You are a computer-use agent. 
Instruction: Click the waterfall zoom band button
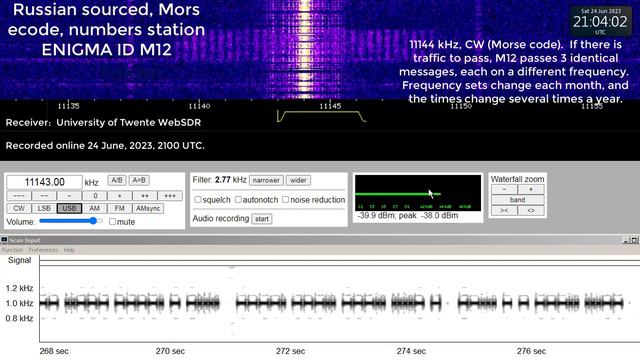[518, 200]
